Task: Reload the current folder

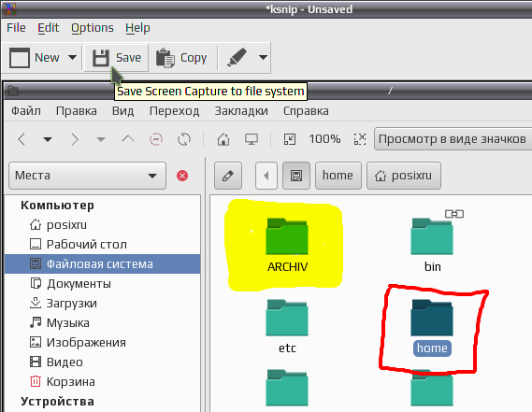Action: pos(184,139)
